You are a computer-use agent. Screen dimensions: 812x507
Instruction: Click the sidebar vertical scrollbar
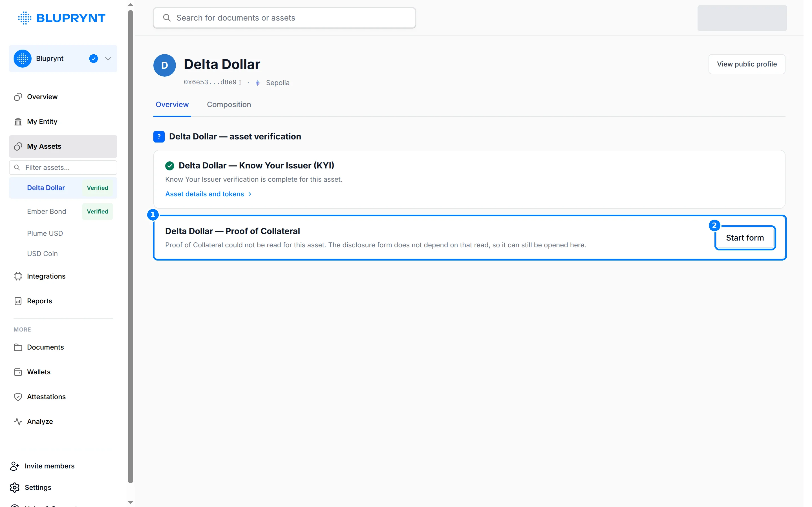tap(131, 247)
